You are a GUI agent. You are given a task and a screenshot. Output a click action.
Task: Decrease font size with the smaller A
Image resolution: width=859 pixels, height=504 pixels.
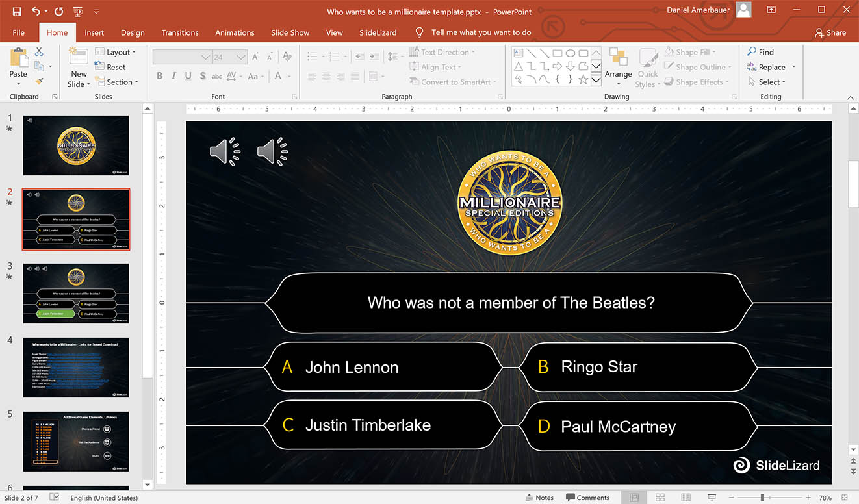coord(269,57)
